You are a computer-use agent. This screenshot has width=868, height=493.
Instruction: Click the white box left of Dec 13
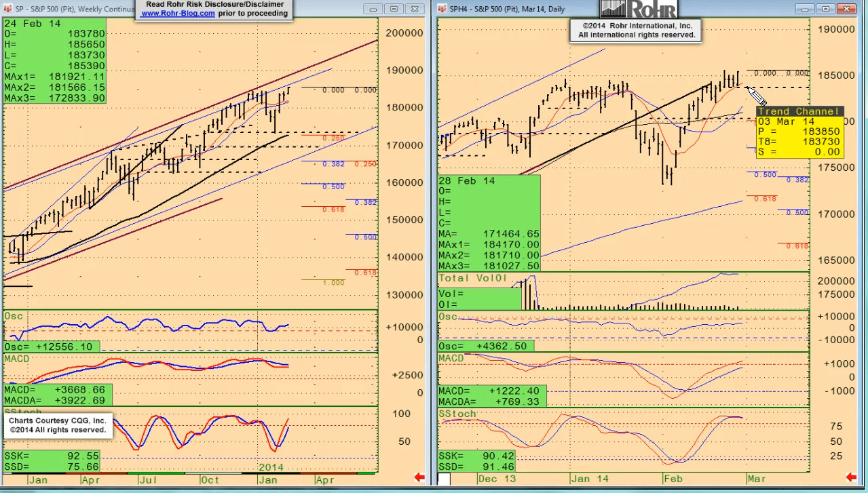pos(444,479)
